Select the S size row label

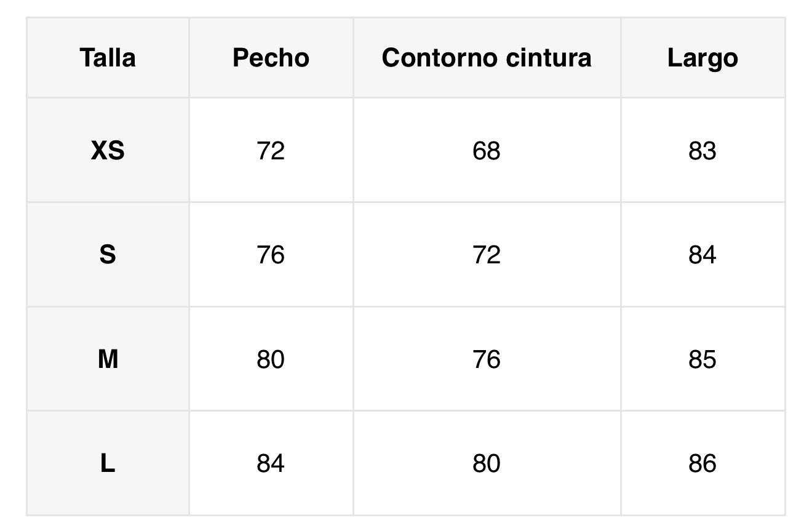(x=108, y=255)
